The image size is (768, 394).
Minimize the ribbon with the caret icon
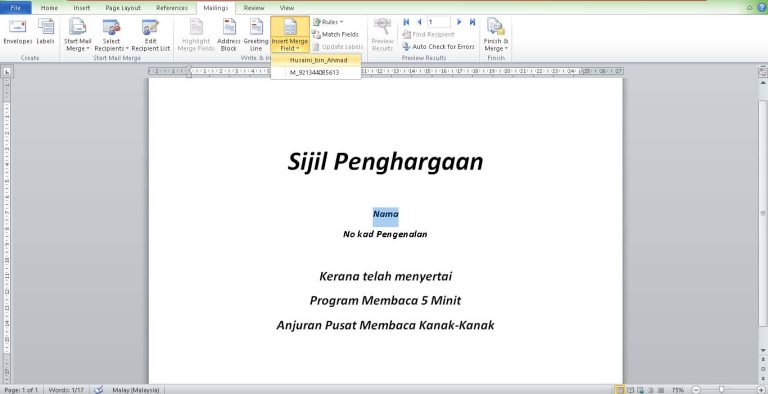click(x=750, y=8)
